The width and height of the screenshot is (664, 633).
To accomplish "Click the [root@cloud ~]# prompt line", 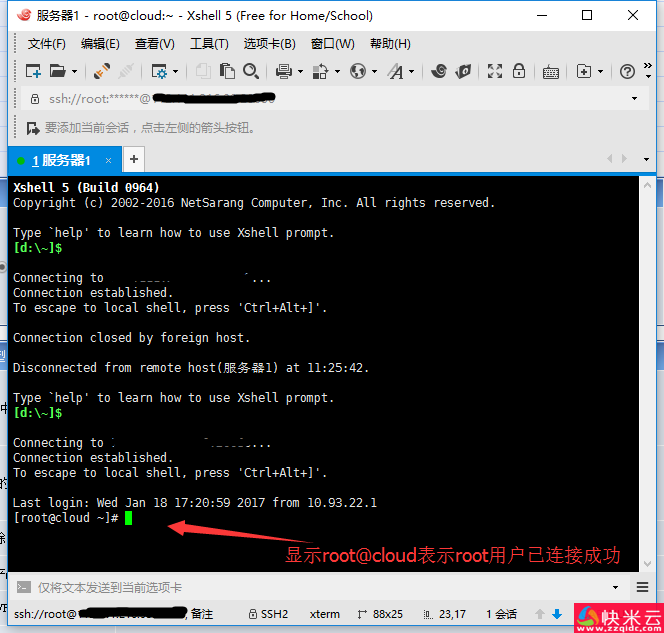I will [x=66, y=517].
